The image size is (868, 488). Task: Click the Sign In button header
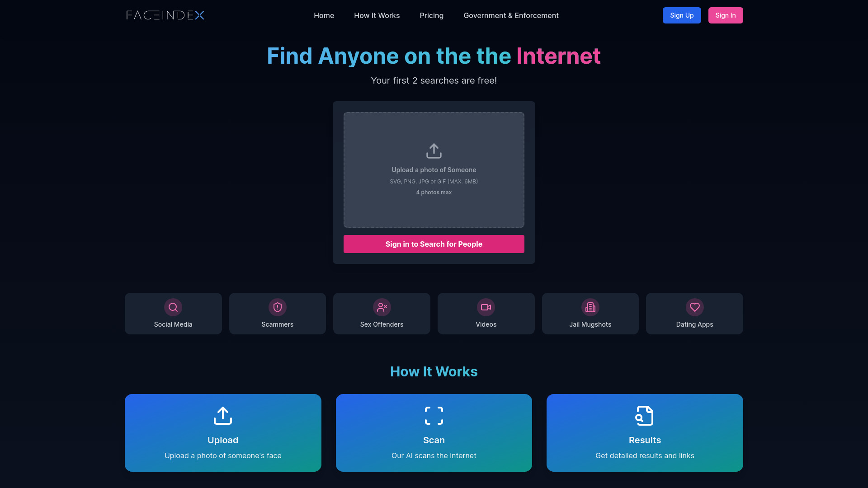click(726, 15)
